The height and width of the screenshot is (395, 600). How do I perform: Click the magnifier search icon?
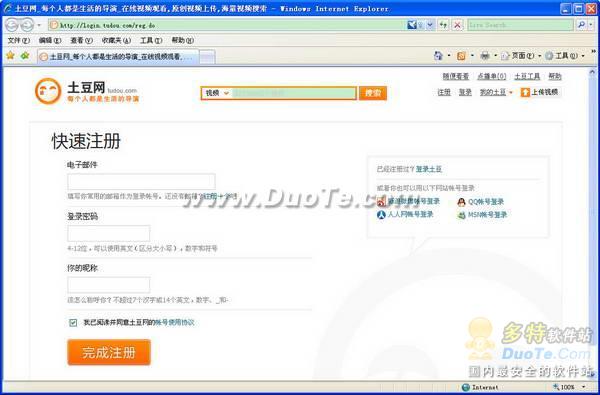[581, 25]
